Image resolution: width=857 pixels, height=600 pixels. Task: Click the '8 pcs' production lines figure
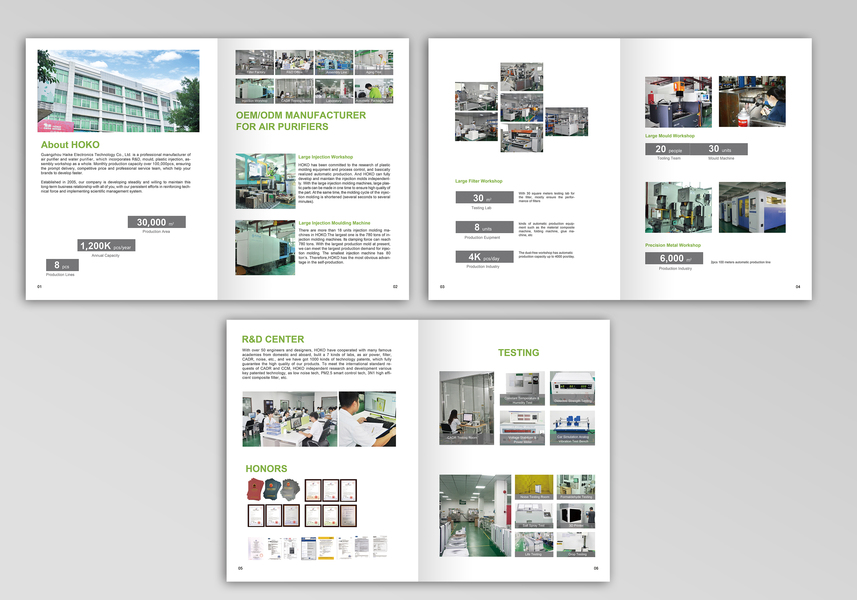point(62,265)
